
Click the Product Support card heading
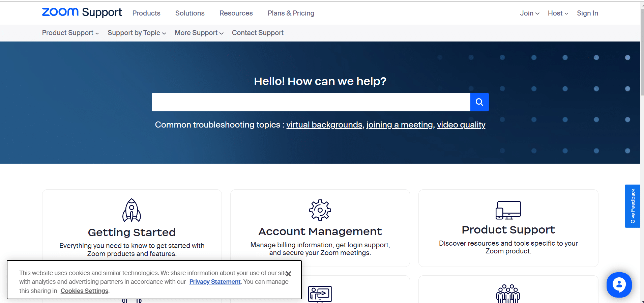(508, 230)
